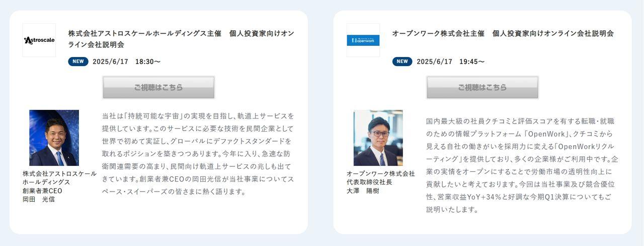Screen dimensions: 644x246
Task: Click ご視聴はこちら button for Astroscale session
Action: 158,87
